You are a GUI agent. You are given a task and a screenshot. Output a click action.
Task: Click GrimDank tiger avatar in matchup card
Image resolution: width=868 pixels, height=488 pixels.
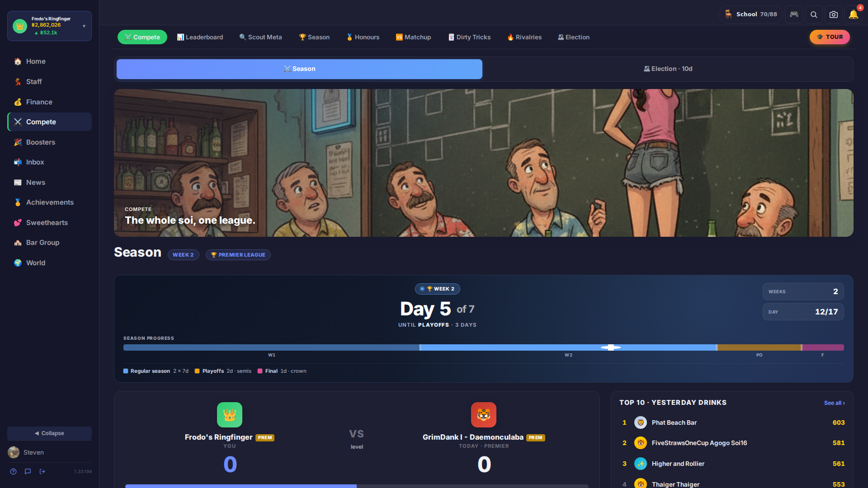pyautogui.click(x=484, y=415)
